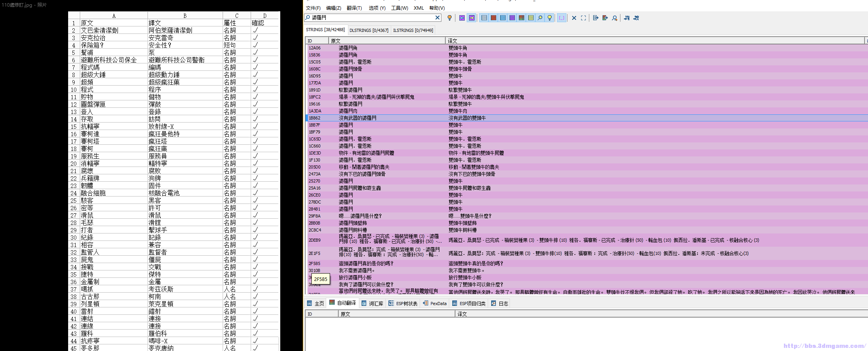The image size is (868, 351).
Task: Click the fullscreen brackets icon in toolbar
Action: (583, 18)
